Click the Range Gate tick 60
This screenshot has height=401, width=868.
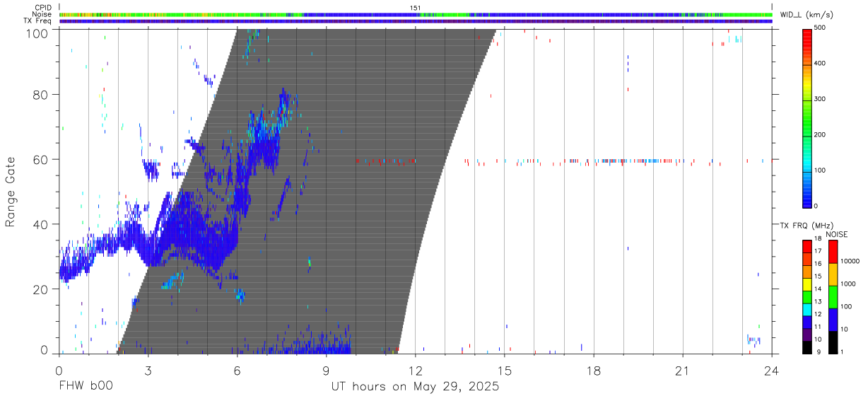tap(39, 159)
